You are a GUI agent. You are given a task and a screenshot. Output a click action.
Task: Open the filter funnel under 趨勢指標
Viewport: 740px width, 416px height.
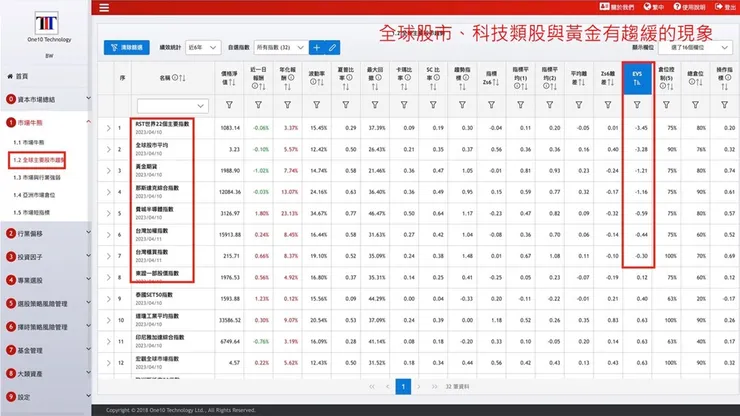click(x=462, y=105)
